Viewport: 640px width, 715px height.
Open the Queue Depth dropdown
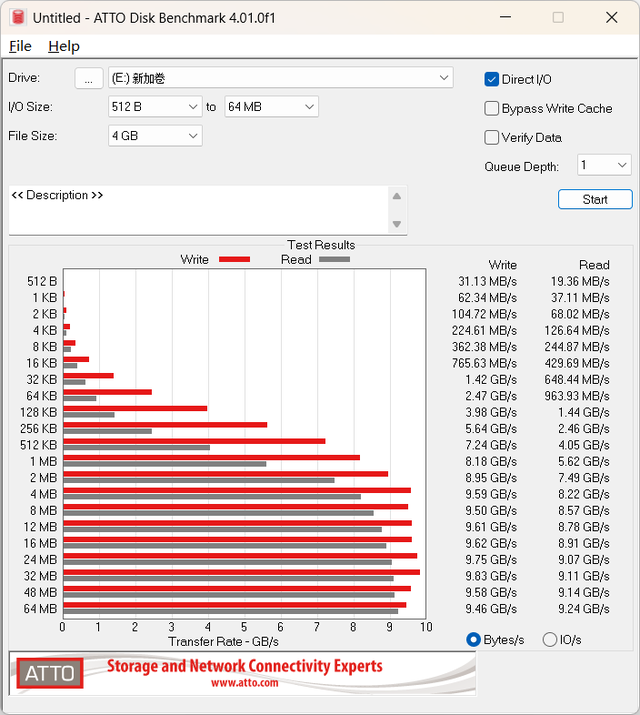click(x=604, y=165)
